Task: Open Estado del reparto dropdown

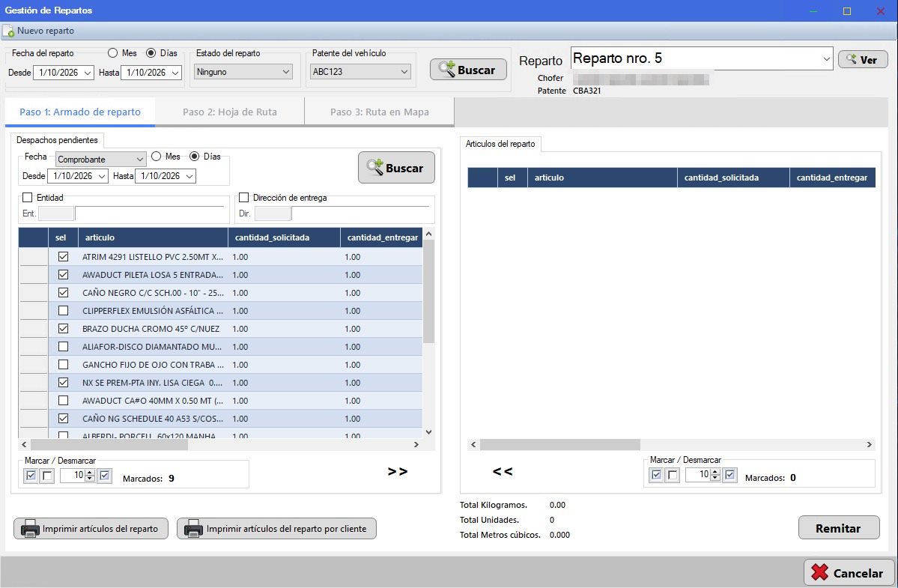Action: [243, 72]
